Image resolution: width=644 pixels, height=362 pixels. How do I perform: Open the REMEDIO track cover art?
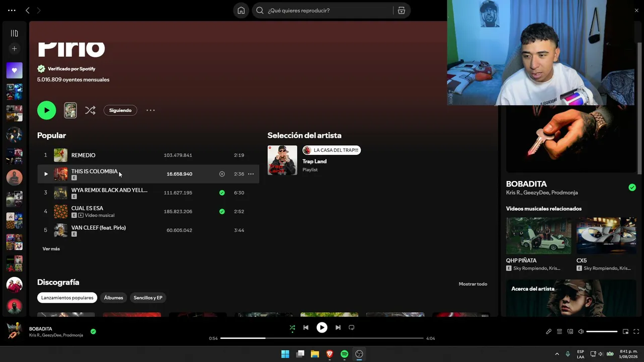[60, 155]
